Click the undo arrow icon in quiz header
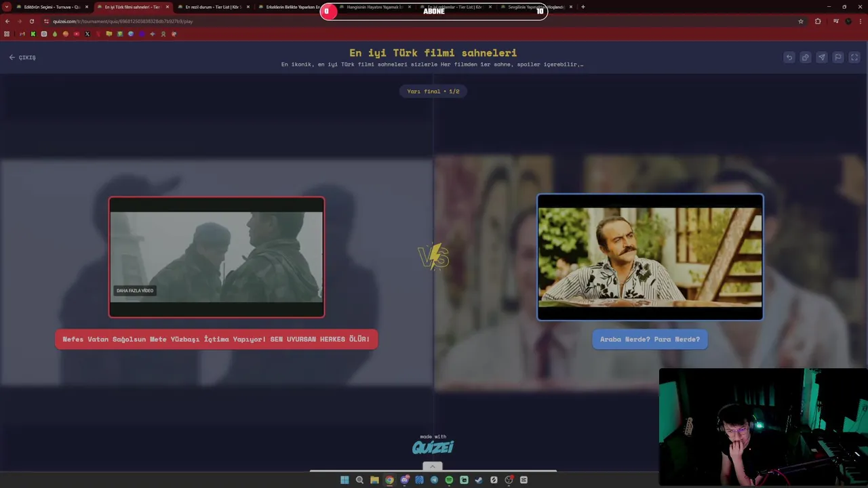The height and width of the screenshot is (488, 868). pos(789,58)
